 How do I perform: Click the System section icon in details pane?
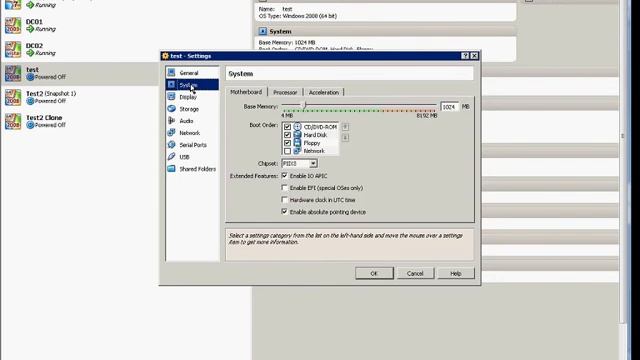pos(262,31)
